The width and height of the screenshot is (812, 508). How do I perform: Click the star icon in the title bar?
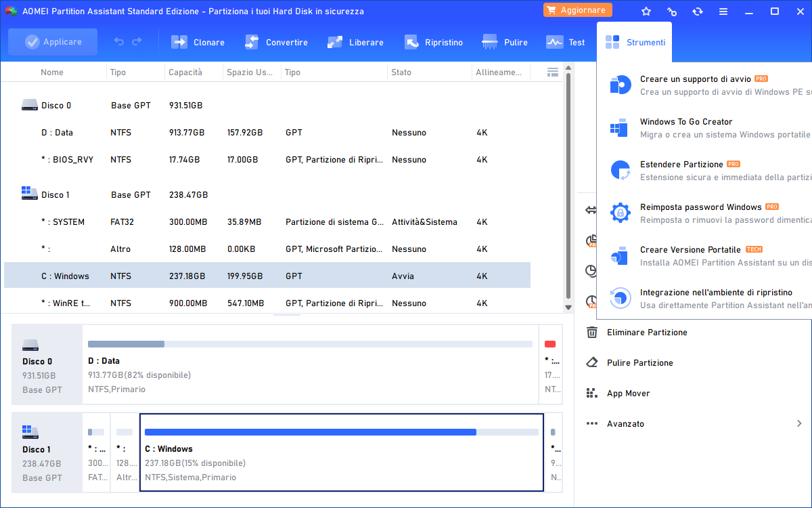[x=646, y=12]
